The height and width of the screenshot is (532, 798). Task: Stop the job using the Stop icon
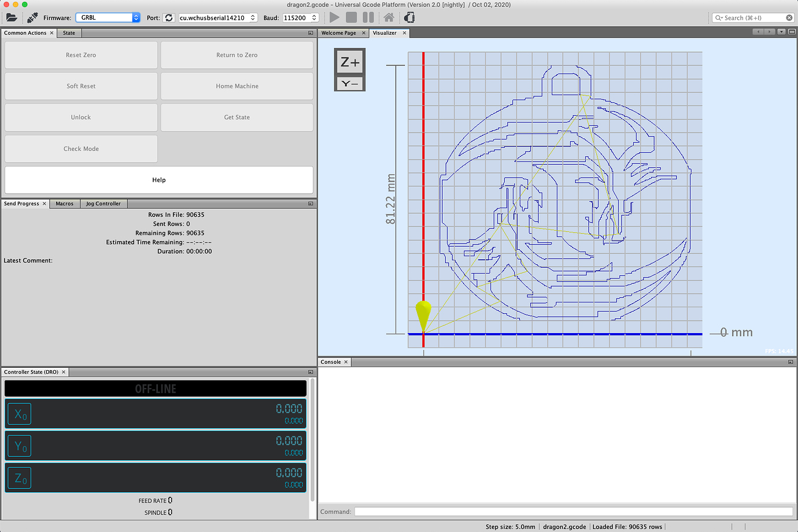(x=351, y=17)
